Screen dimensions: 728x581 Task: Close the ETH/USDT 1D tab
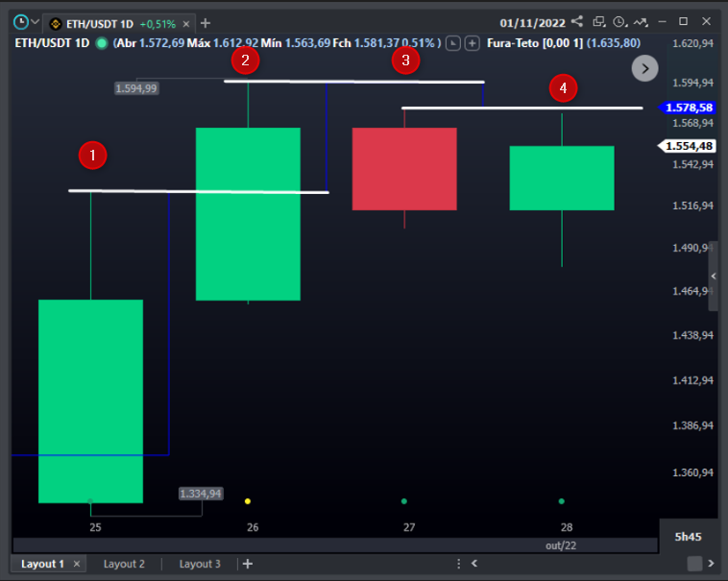(x=186, y=23)
